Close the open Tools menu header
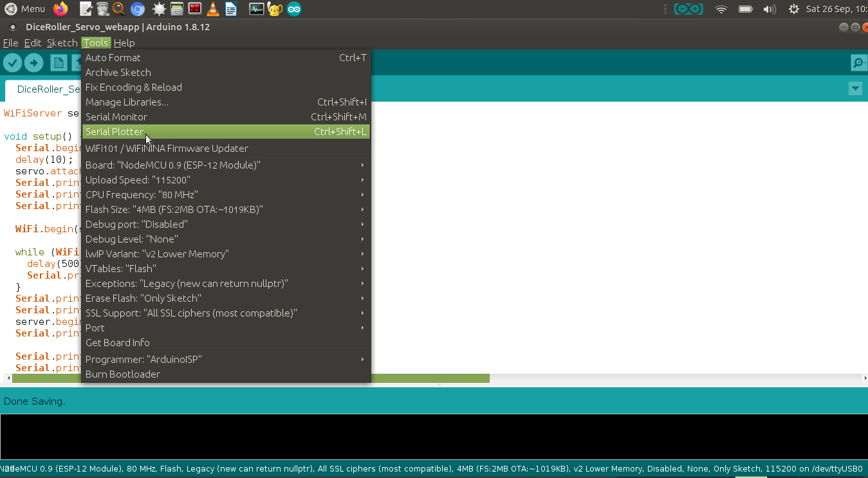 (x=96, y=43)
